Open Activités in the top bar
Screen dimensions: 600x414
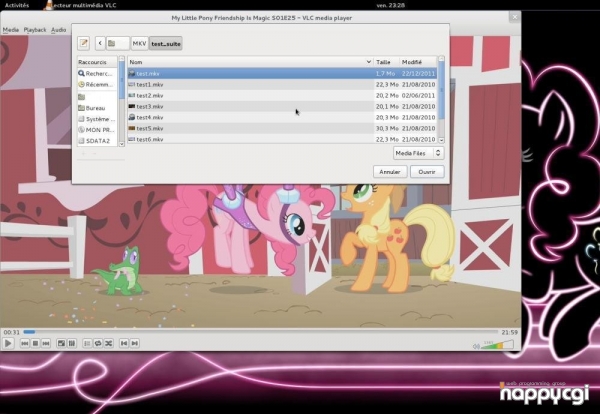pos(17,5)
